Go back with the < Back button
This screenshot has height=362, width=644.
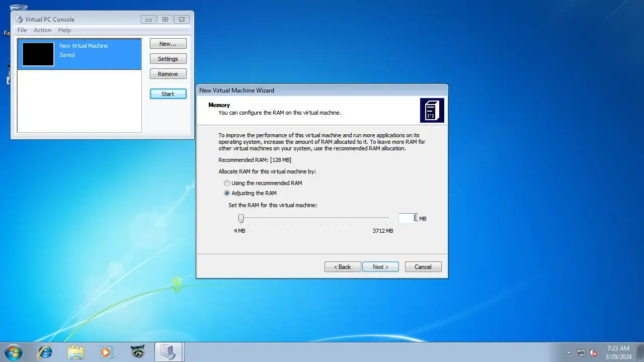pos(343,267)
